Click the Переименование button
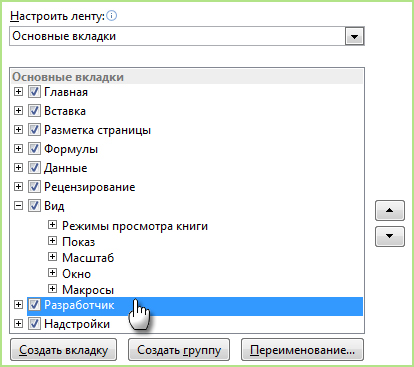The width and height of the screenshot is (414, 367). [x=302, y=350]
